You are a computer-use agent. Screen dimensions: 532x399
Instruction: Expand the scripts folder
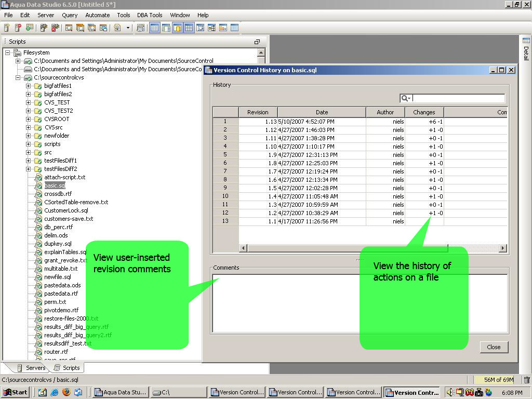point(29,144)
